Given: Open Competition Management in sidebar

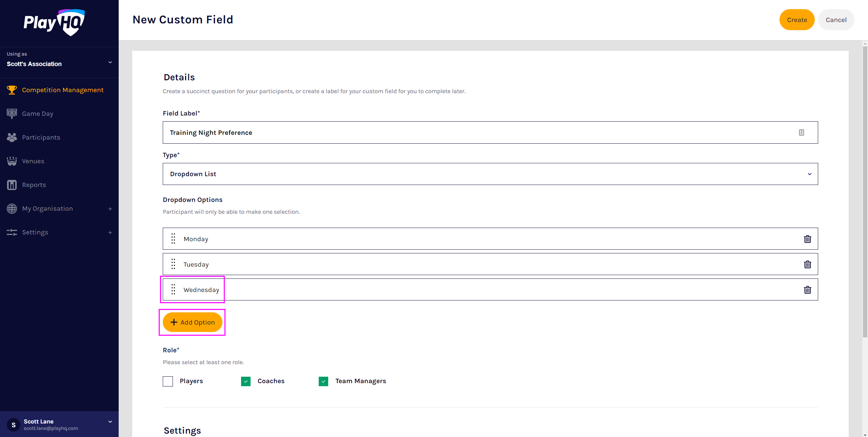Looking at the screenshot, I should (x=62, y=90).
